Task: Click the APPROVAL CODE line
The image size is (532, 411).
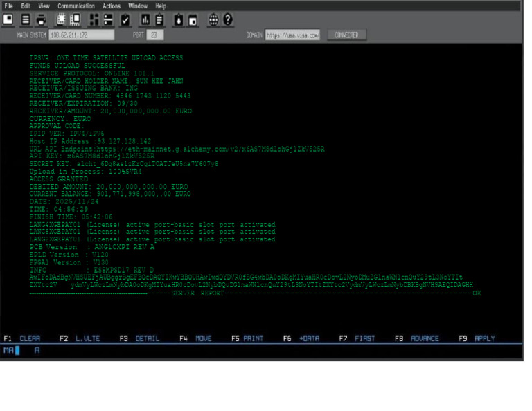Action: 57,126
